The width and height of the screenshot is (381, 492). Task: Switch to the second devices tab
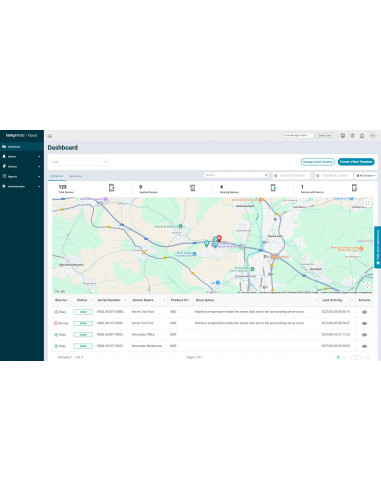coord(75,176)
